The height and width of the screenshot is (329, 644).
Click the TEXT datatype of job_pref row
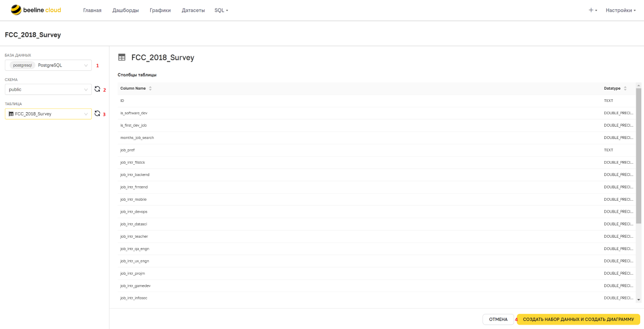coord(609,150)
